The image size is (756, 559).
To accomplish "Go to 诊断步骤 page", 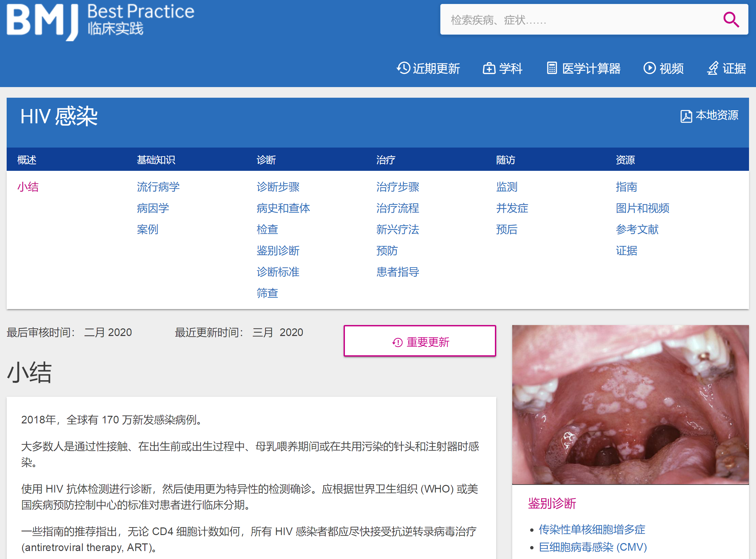I will [278, 187].
